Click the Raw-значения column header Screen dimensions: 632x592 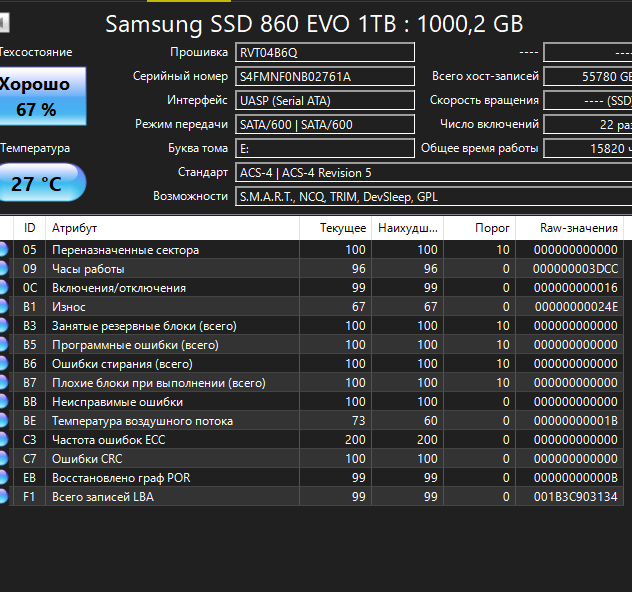570,228
